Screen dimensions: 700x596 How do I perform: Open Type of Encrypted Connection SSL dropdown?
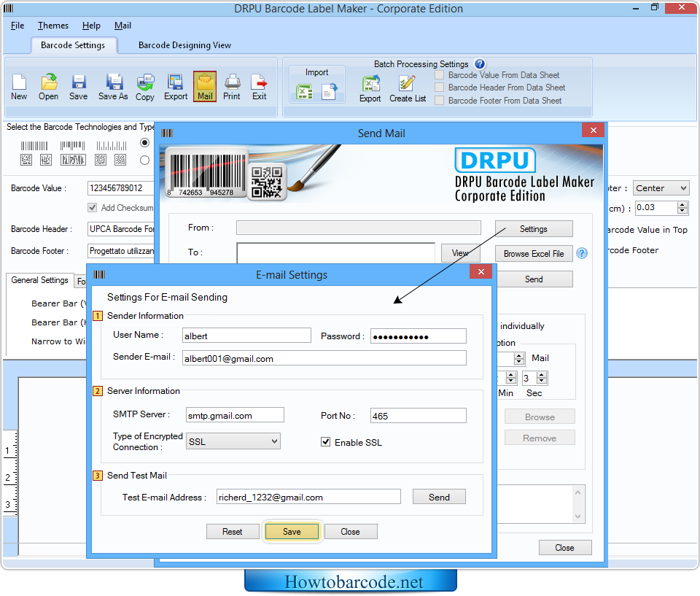233,441
